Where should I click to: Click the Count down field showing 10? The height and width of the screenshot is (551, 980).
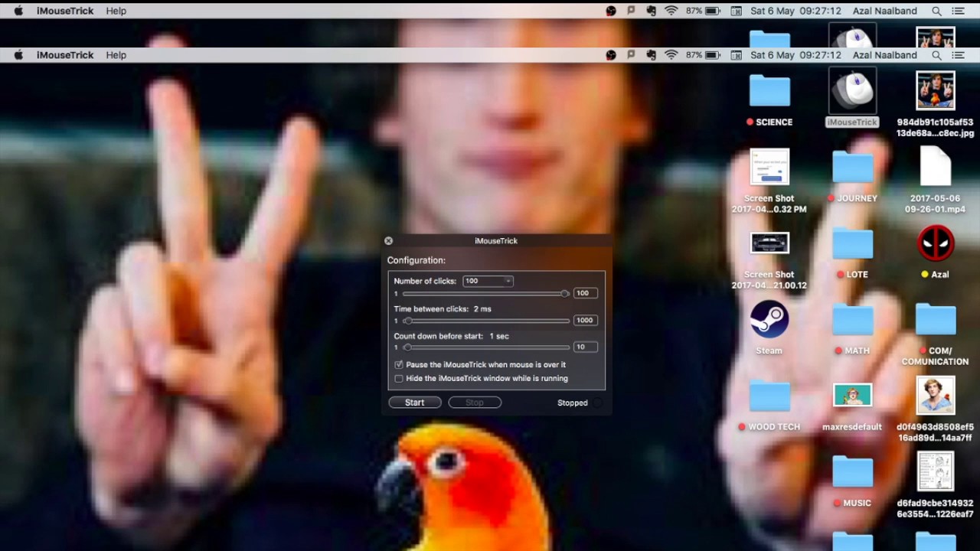click(585, 347)
